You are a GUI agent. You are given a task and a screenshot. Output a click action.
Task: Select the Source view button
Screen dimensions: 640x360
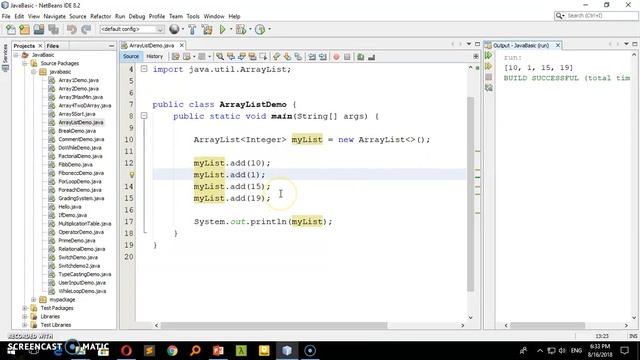click(131, 56)
